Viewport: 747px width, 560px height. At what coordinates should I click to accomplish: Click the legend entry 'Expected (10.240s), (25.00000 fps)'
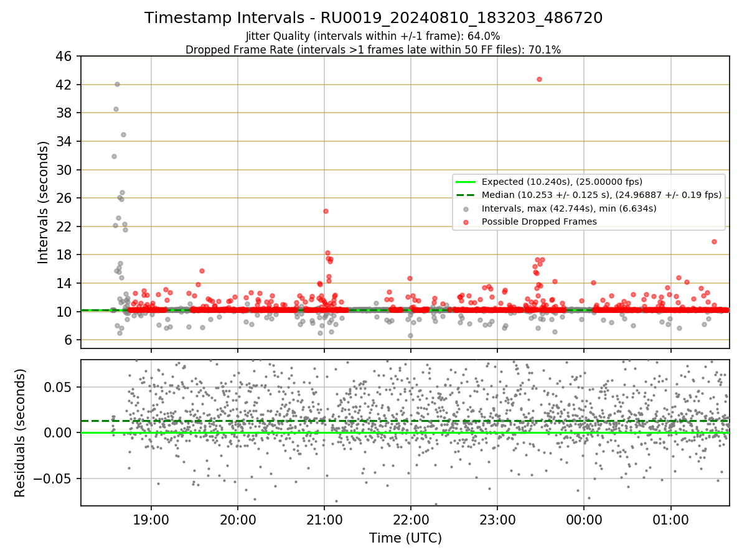click(563, 182)
